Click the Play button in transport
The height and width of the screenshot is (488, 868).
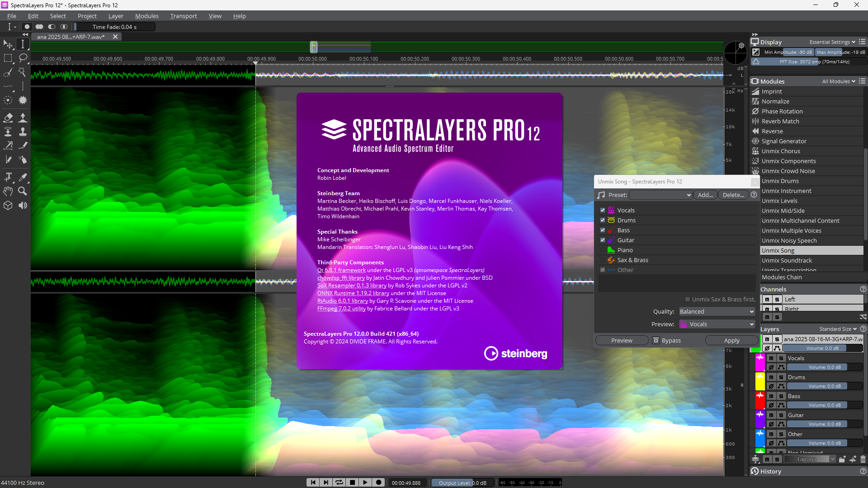365,483
